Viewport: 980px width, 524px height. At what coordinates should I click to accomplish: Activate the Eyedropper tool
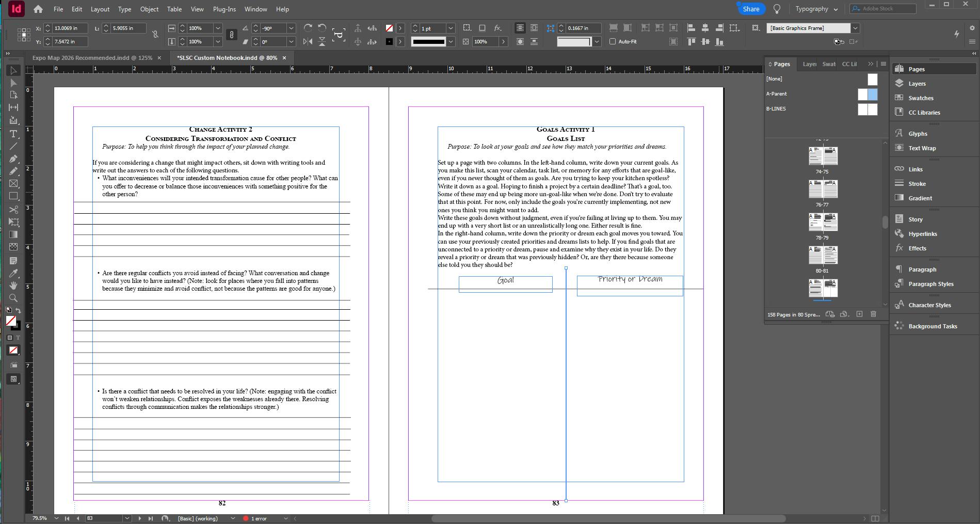tap(14, 273)
